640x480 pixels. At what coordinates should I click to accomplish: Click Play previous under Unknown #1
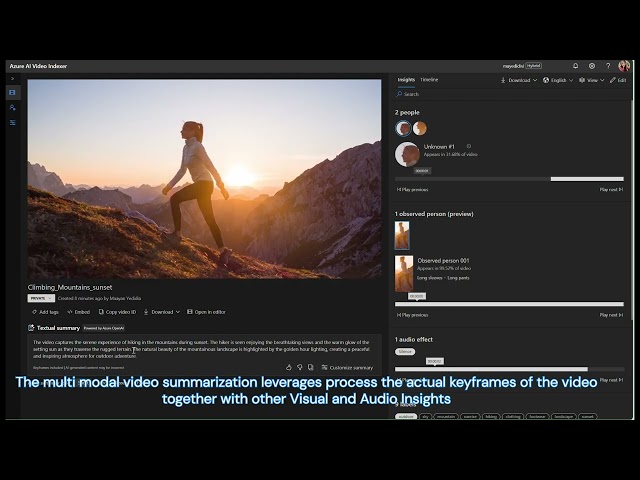click(x=412, y=189)
